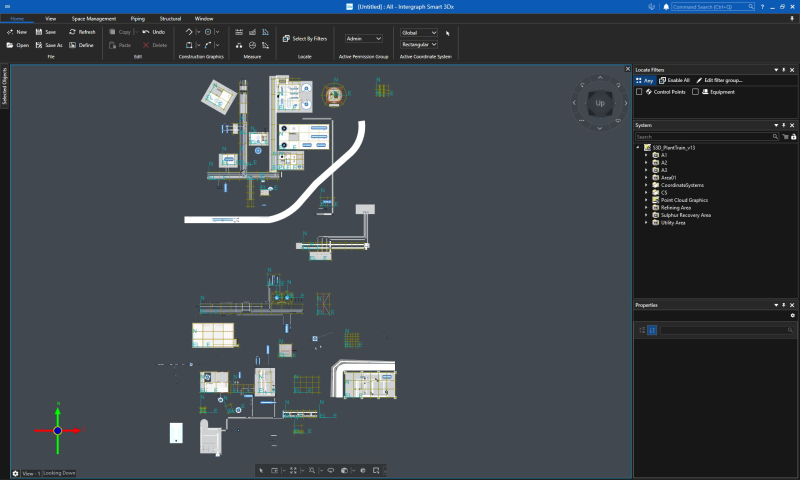The image size is (800, 480).
Task: Click the highlighted categorized view icon in Properties
Action: pos(652,330)
